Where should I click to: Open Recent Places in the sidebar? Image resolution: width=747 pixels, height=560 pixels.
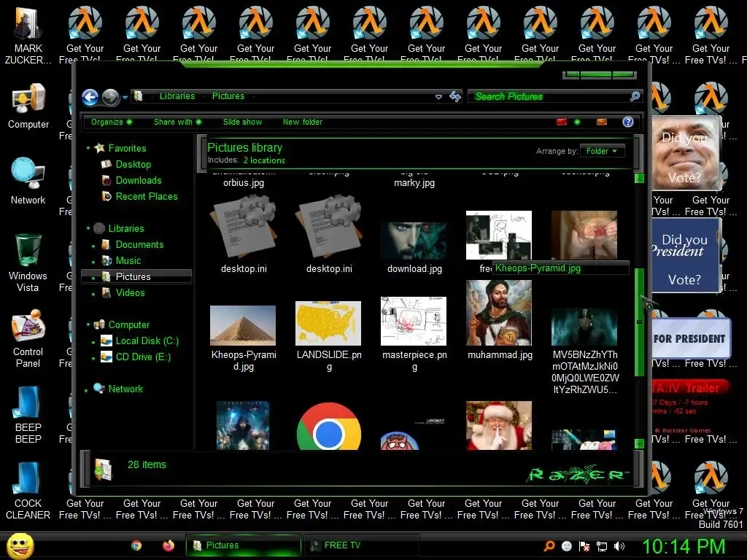pyautogui.click(x=146, y=196)
